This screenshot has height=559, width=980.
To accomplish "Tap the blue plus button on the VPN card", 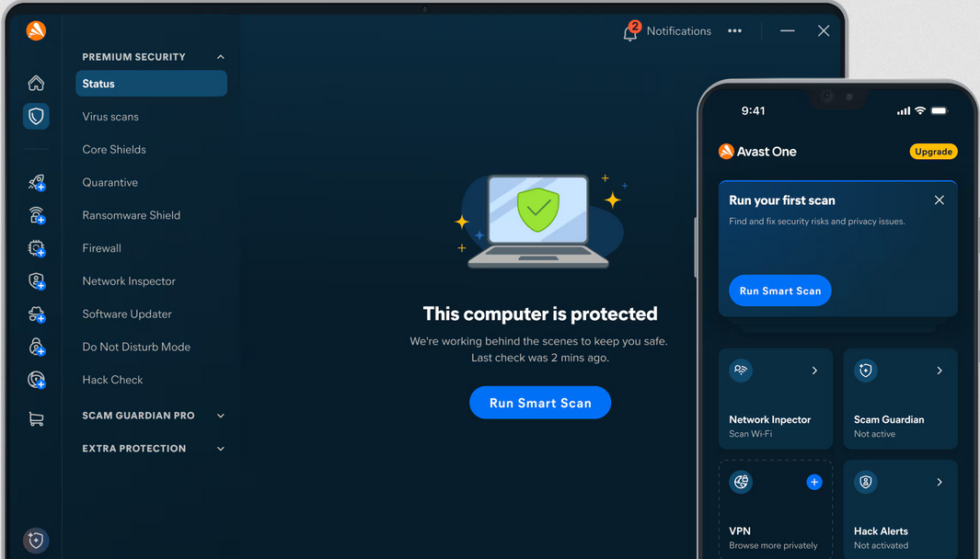I will (x=813, y=482).
